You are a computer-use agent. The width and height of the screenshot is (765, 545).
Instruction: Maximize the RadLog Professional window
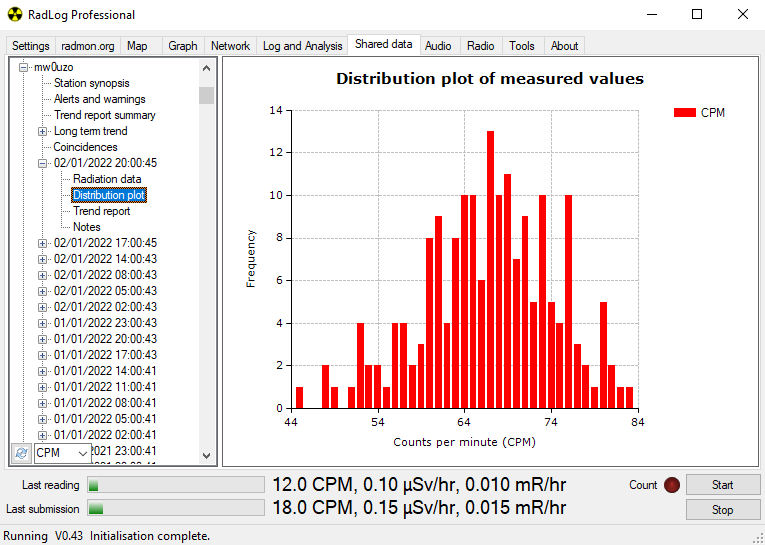tap(697, 15)
